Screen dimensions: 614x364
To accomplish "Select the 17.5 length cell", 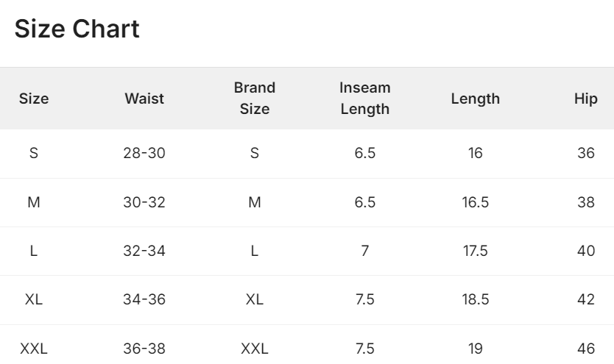I will 476,251.
